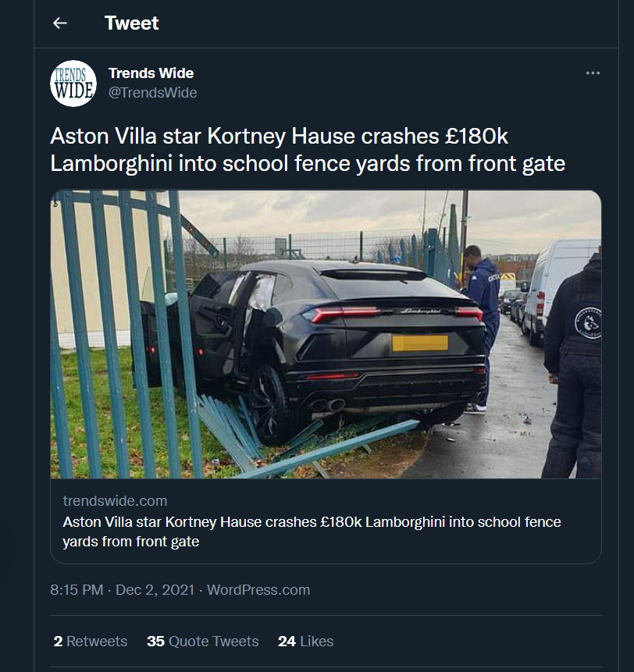Viewport: 634px width, 672px height.
Task: Click the trendswide.com domain on the card
Action: [115, 501]
